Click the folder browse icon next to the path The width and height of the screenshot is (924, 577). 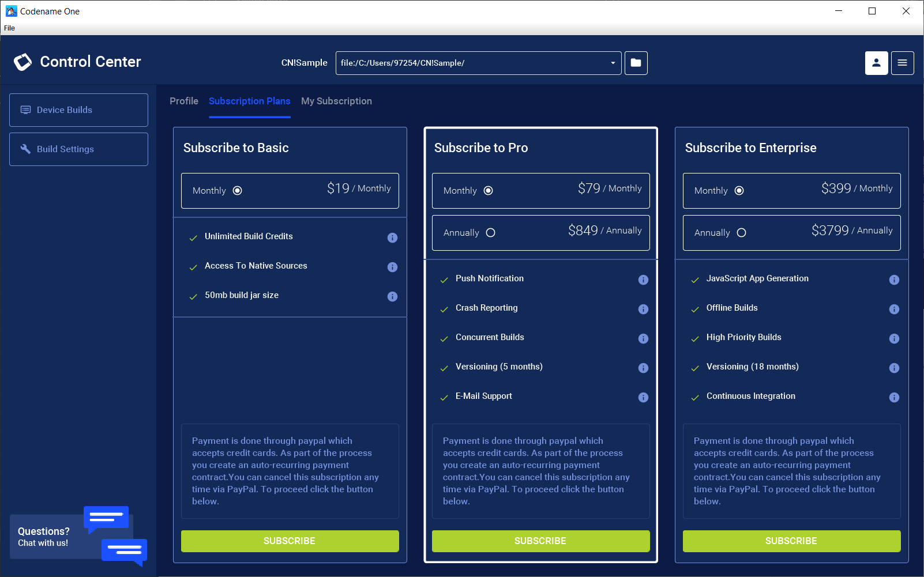(x=636, y=63)
